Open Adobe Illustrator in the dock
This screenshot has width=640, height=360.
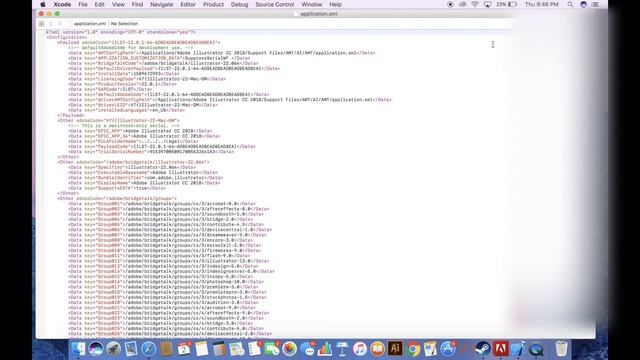[x=395, y=349]
